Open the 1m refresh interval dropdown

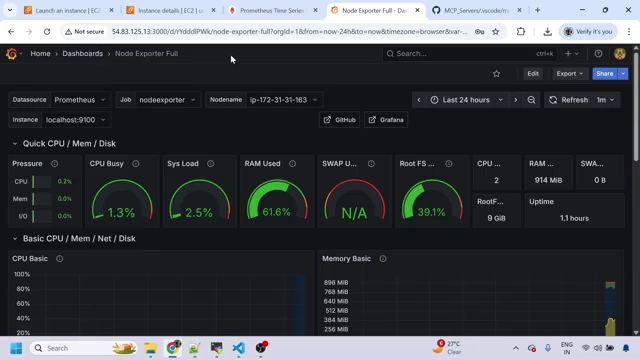pos(606,100)
